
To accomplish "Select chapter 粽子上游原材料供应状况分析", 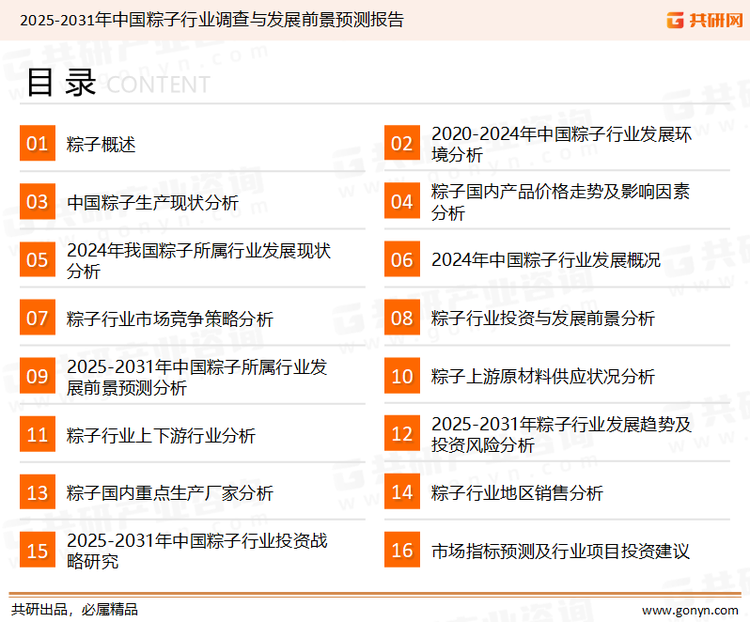I will pos(543,377).
